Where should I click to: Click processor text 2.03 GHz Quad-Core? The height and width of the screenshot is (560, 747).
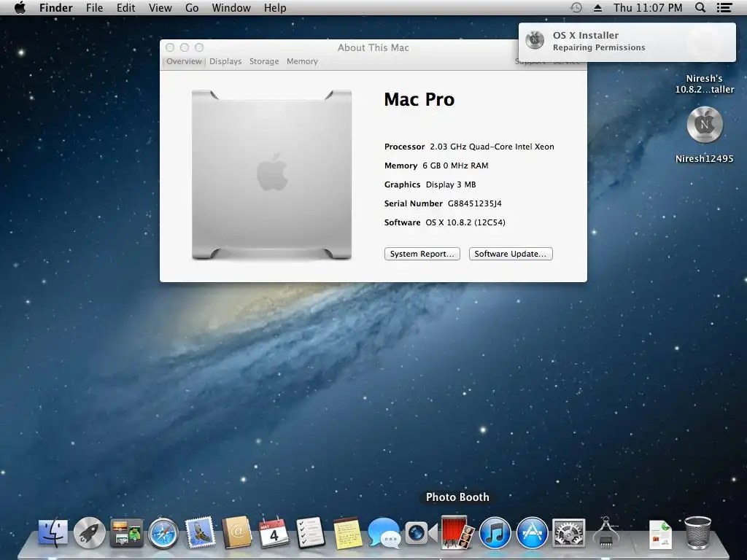(x=492, y=147)
